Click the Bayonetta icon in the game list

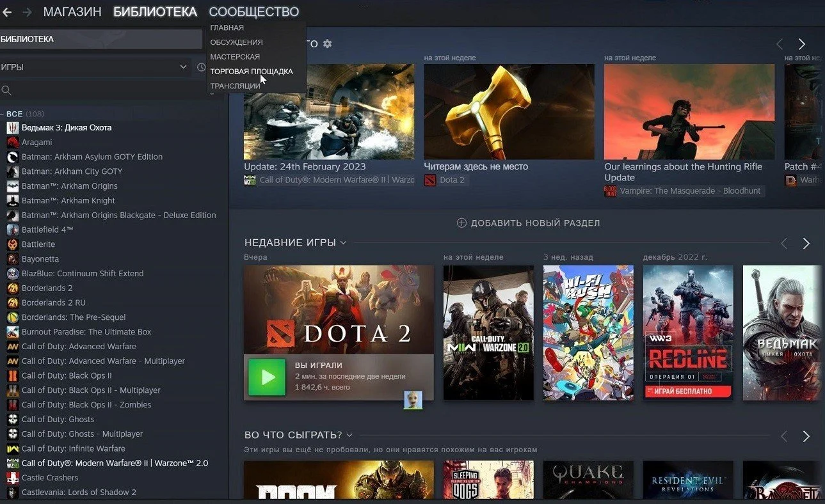[12, 259]
